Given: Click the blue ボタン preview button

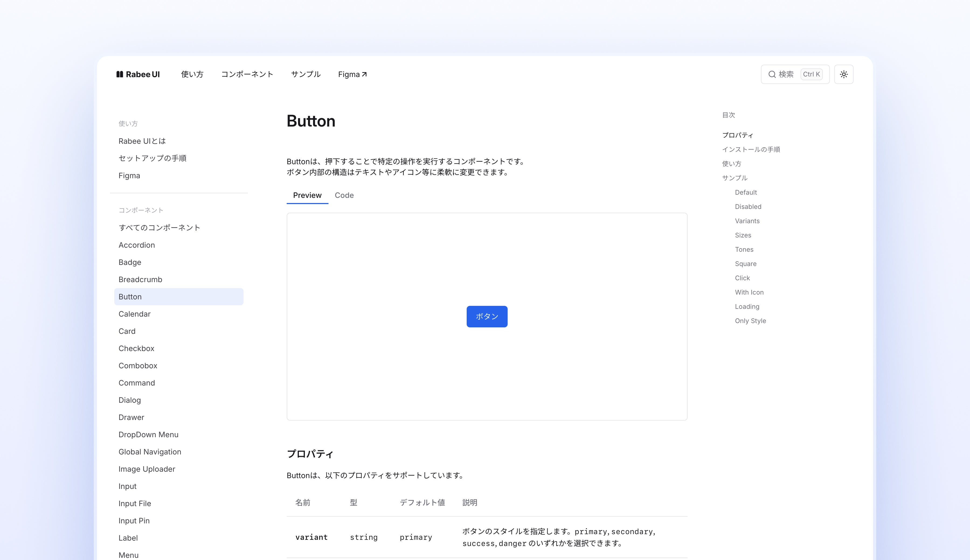Looking at the screenshot, I should pos(487,316).
